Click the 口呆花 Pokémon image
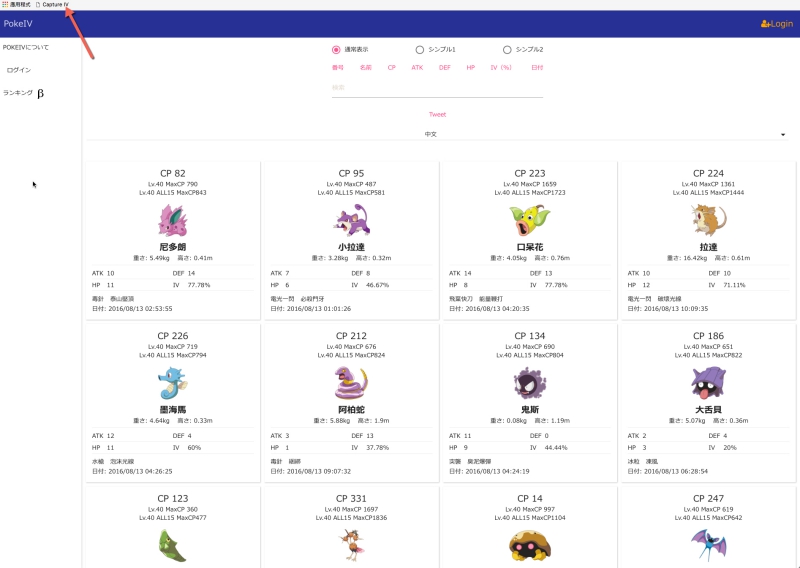Viewport: 800px width, 568px height. (x=530, y=220)
